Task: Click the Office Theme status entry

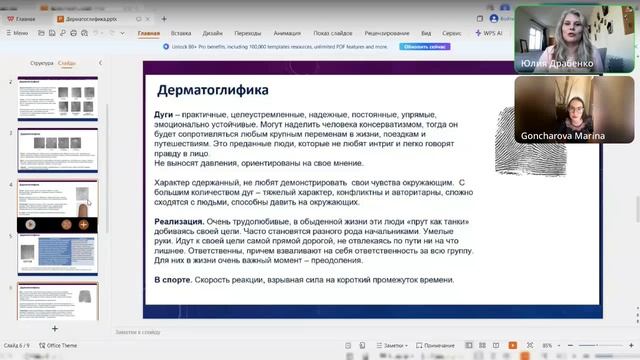Action: pos(58,345)
